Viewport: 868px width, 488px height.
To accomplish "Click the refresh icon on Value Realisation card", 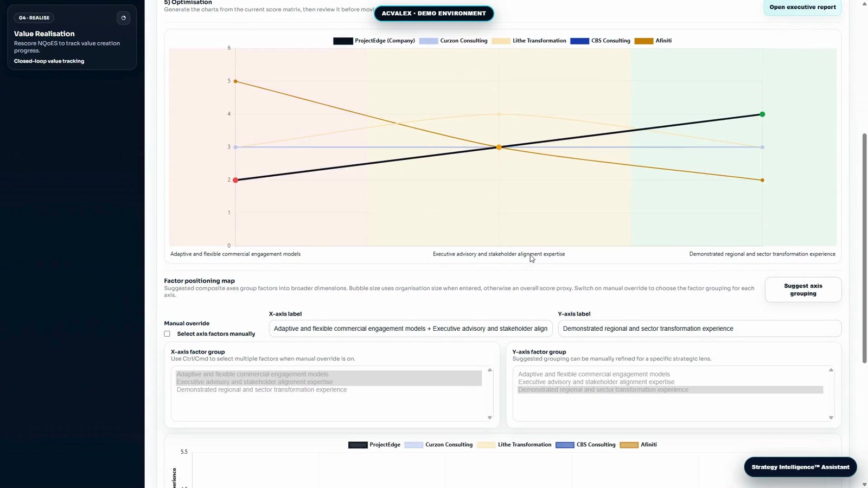I will pos(124,18).
